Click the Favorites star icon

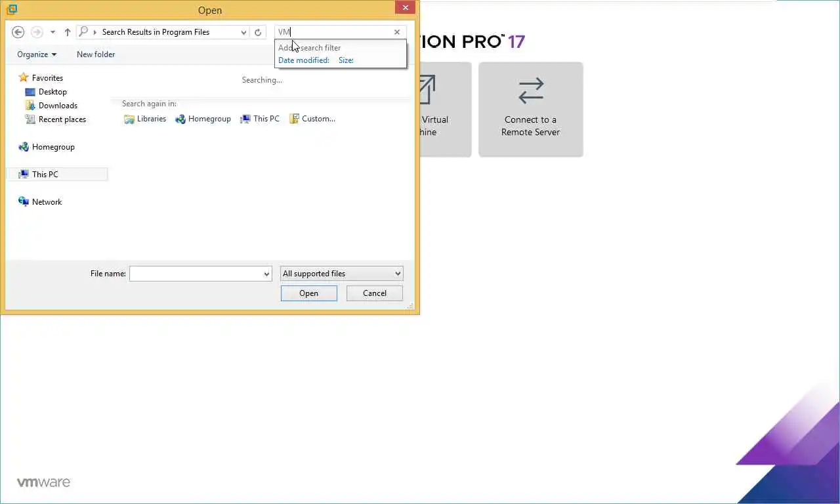click(x=24, y=77)
